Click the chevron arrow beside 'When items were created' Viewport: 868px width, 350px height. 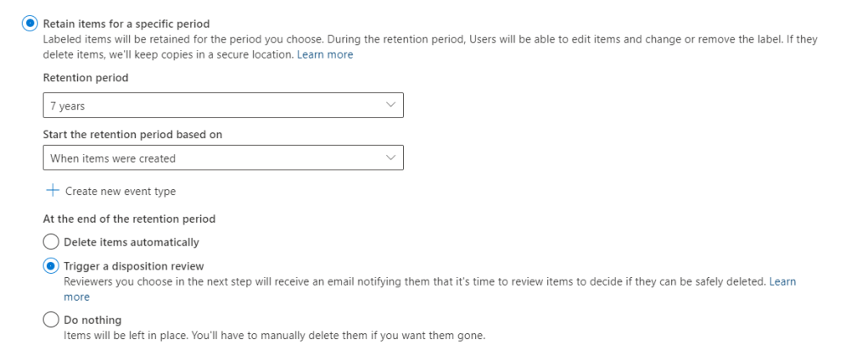point(390,158)
